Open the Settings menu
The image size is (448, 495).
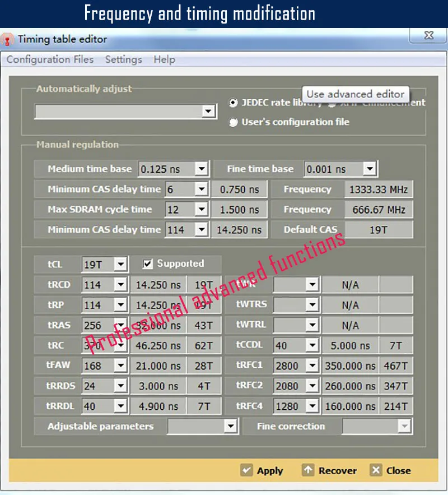tap(123, 59)
